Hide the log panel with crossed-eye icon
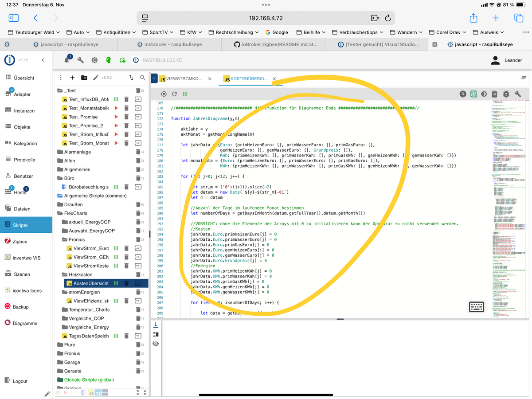This screenshot has width=532, height=399. coord(156,344)
